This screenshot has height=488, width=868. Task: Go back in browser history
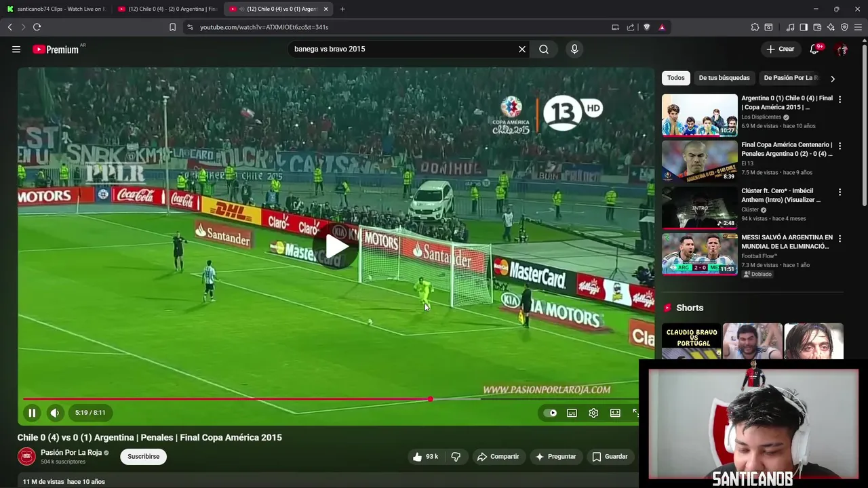pos(9,27)
